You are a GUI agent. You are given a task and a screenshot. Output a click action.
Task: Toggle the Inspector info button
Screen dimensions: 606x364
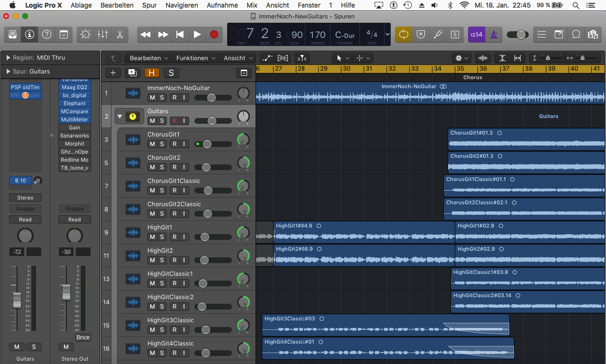[x=29, y=35]
